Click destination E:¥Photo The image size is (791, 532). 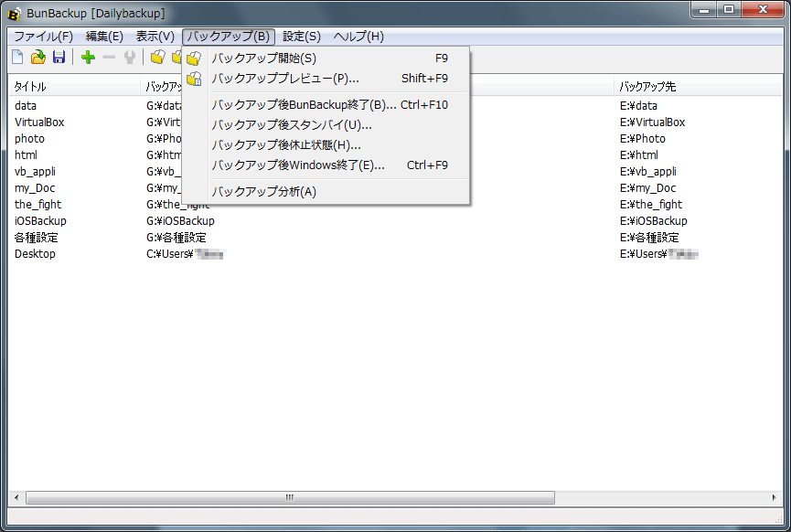643,139
